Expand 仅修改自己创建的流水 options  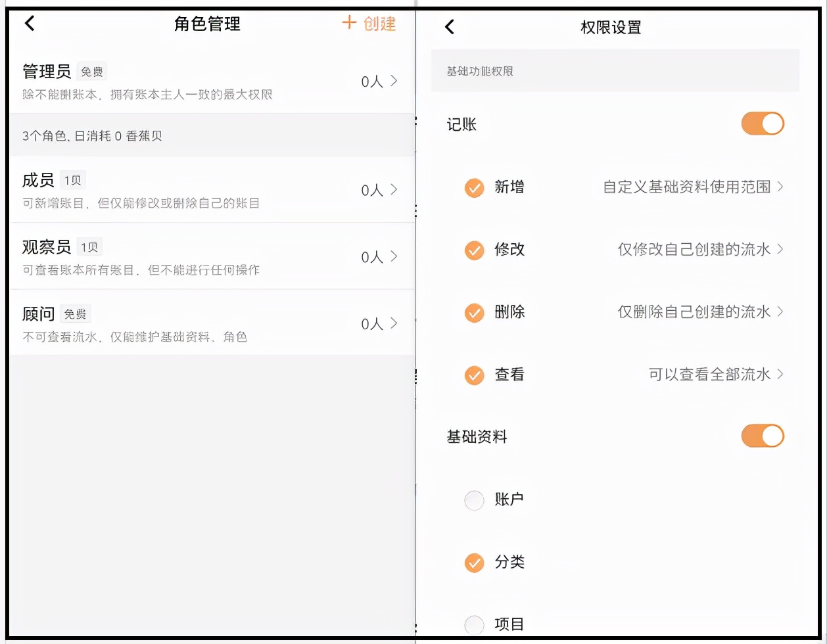pos(780,250)
